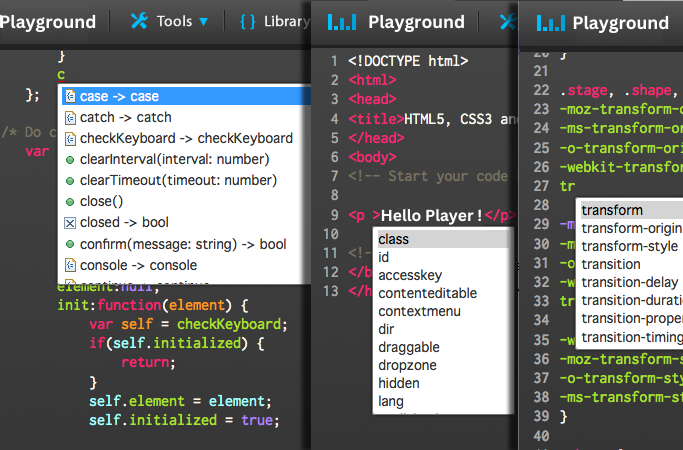
Task: Click the partly hidden Tools icon in HTML panel
Action: [x=508, y=22]
